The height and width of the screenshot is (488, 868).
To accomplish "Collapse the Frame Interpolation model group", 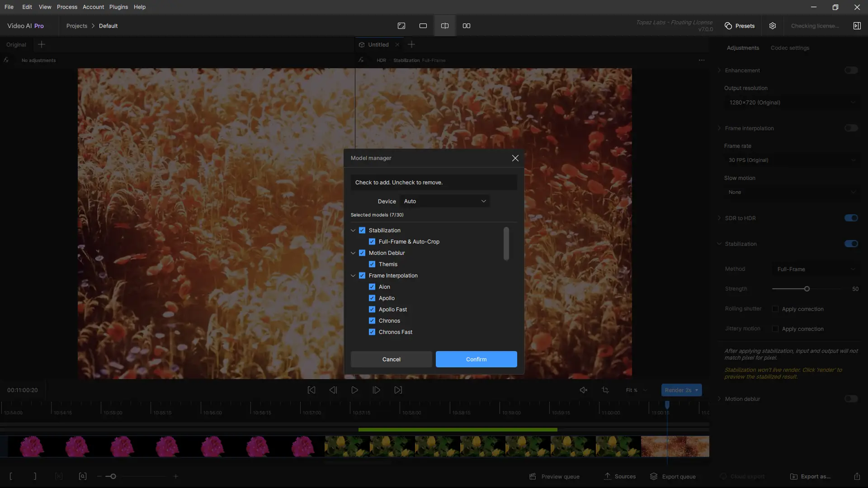I will pyautogui.click(x=353, y=276).
